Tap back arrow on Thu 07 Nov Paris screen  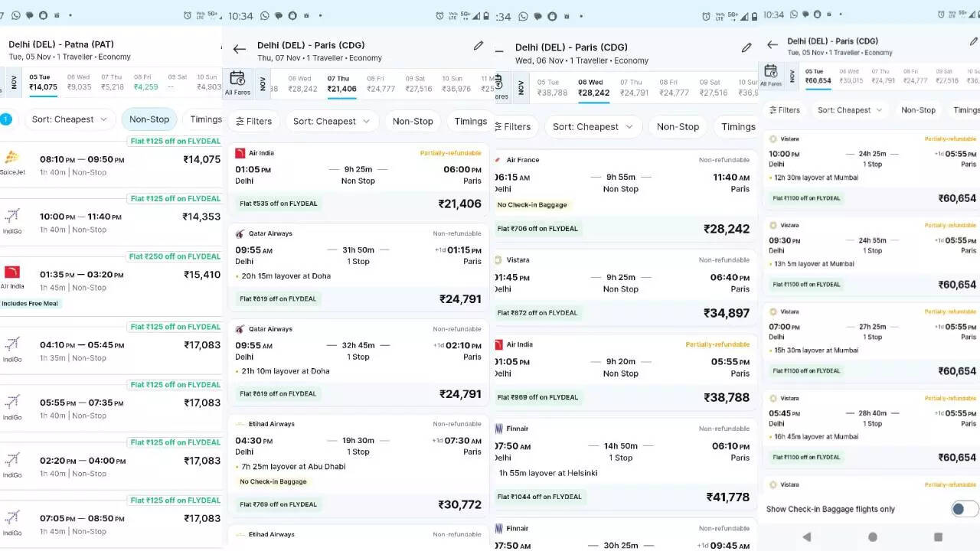click(240, 50)
